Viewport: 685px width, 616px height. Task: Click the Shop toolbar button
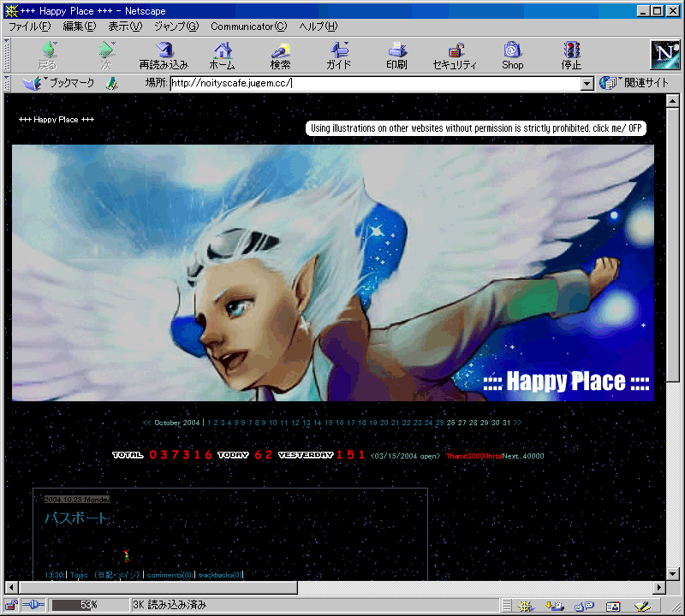point(512,56)
